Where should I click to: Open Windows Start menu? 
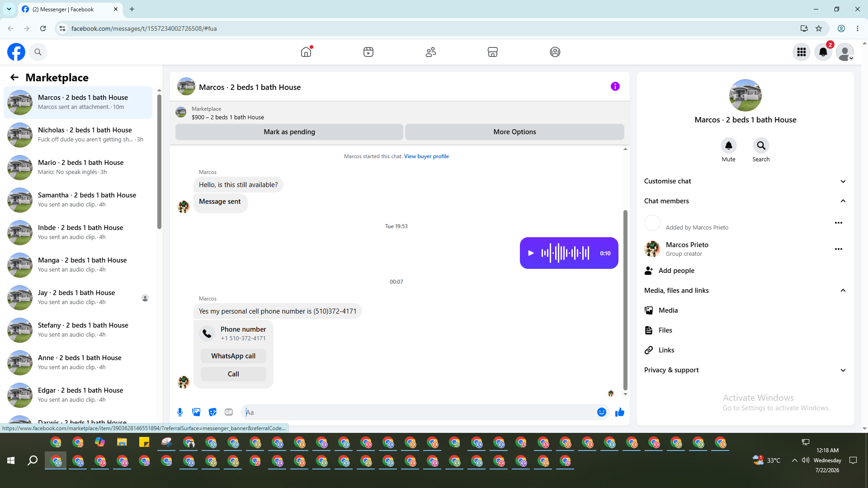[x=11, y=460]
